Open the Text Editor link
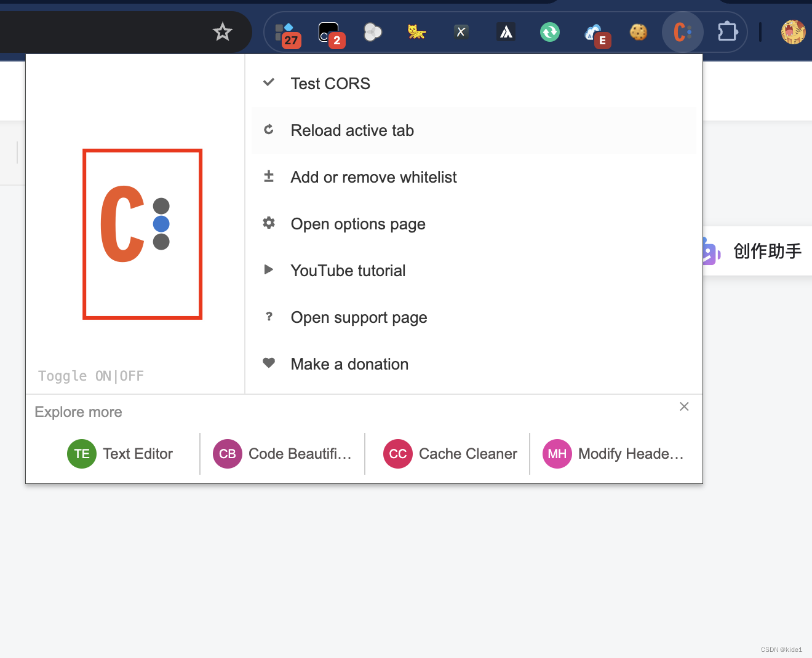 click(120, 454)
